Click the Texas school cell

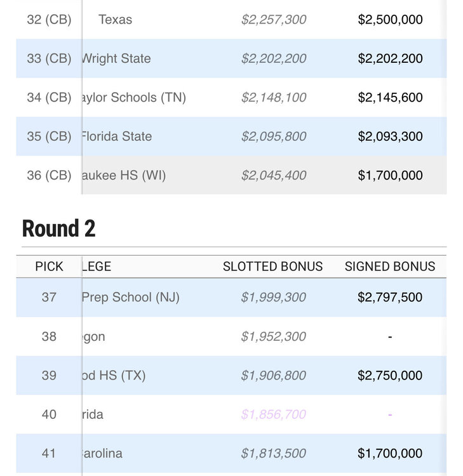(116, 20)
